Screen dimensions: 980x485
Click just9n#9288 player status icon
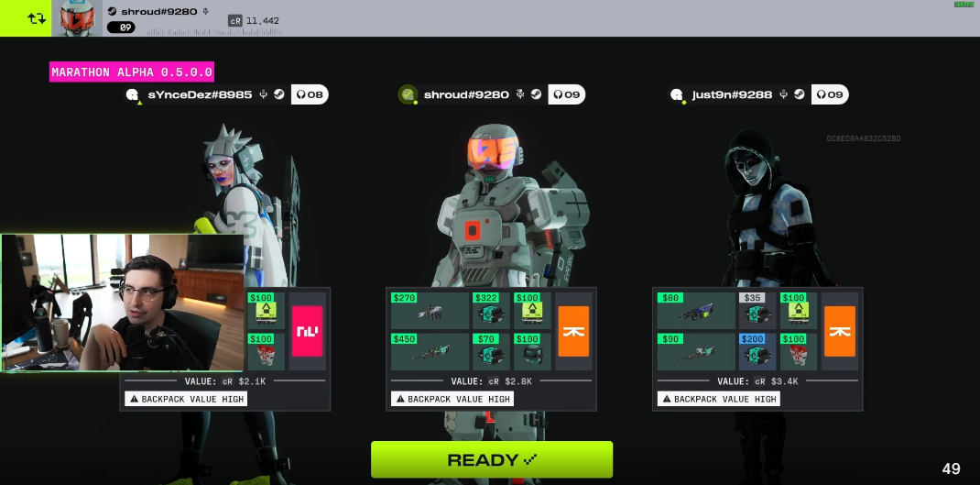[x=676, y=95]
